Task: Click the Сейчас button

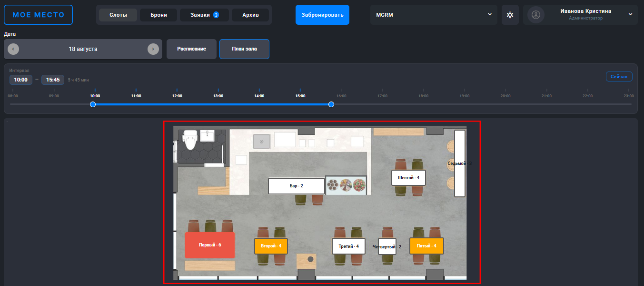Action: click(619, 76)
